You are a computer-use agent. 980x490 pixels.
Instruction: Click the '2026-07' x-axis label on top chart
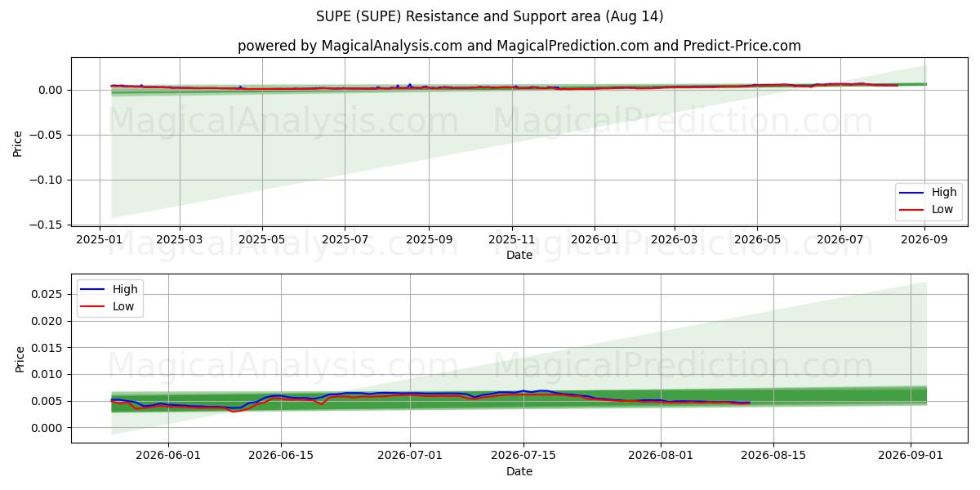tap(840, 241)
